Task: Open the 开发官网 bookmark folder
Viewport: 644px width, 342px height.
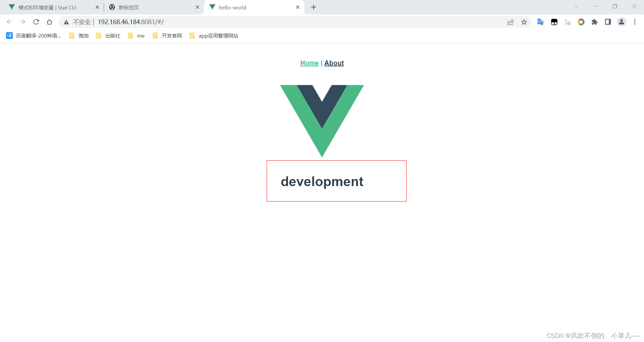Action: tap(167, 36)
